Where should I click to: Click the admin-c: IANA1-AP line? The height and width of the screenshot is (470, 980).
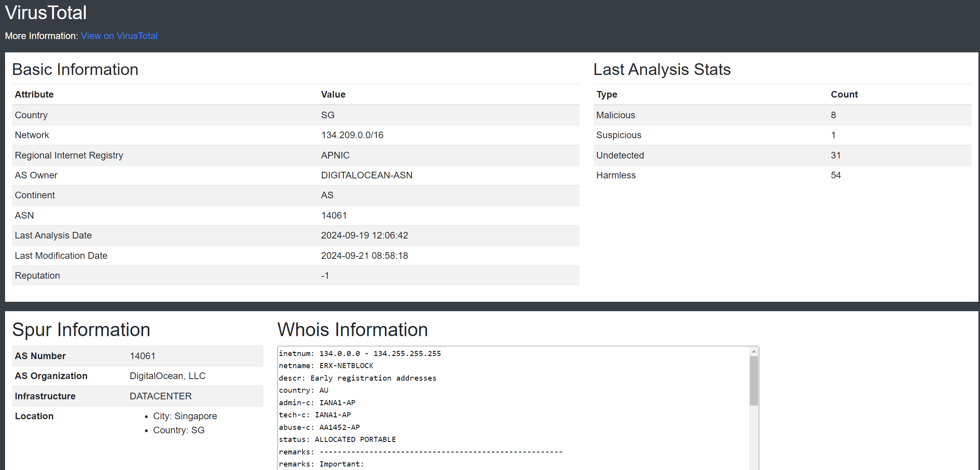click(317, 403)
